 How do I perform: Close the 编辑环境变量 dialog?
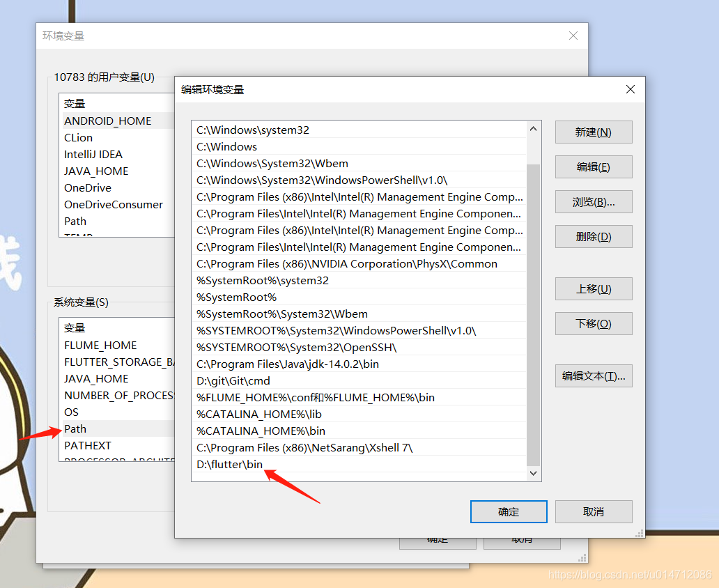631,89
